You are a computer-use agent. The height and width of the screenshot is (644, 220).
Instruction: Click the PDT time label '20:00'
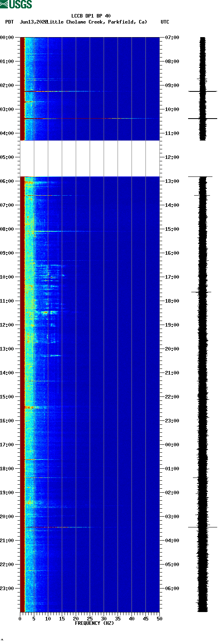(x=7, y=517)
